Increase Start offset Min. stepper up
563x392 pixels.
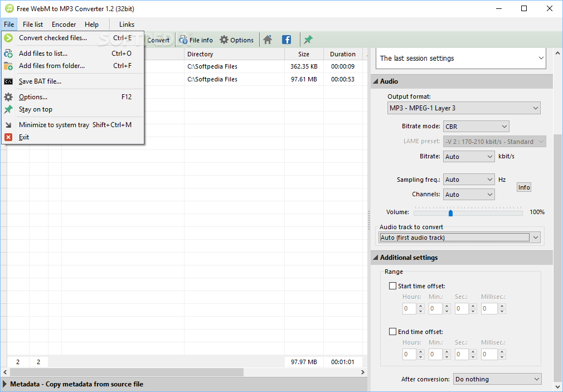pos(447,306)
